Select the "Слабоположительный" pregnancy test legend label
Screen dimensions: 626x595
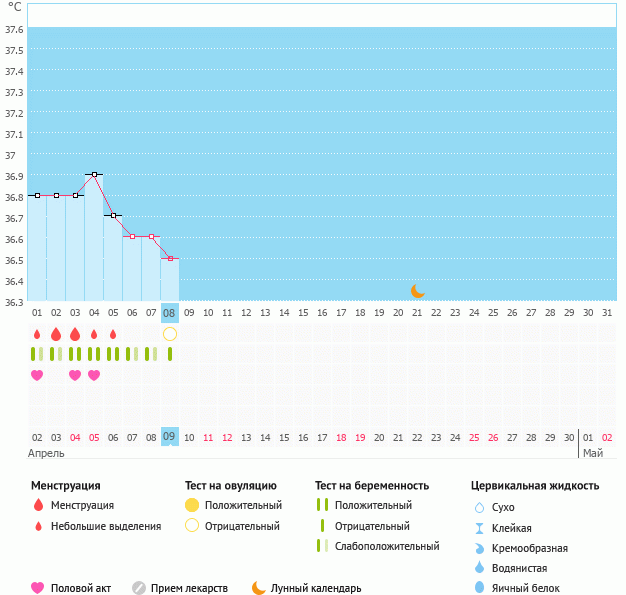pos(387,546)
